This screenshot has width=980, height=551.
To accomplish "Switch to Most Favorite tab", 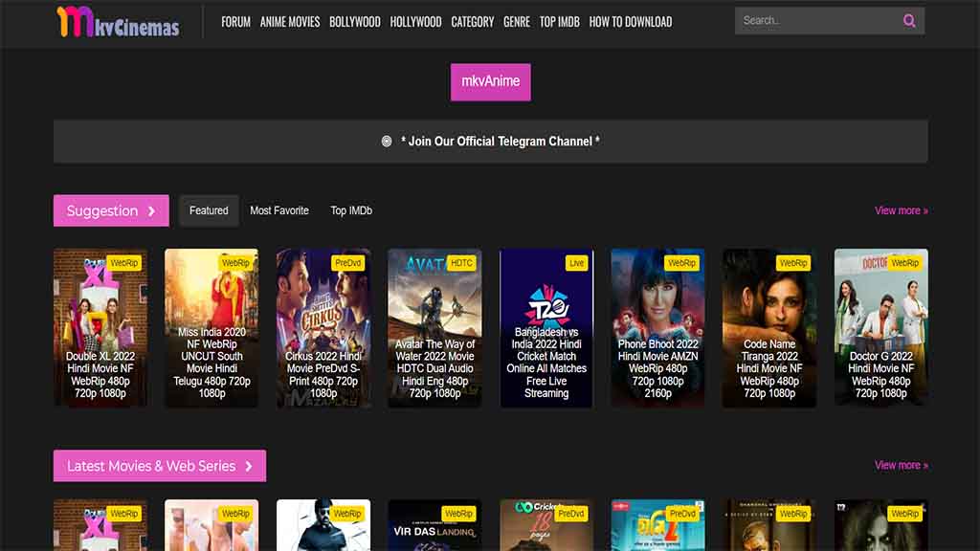I will (279, 210).
